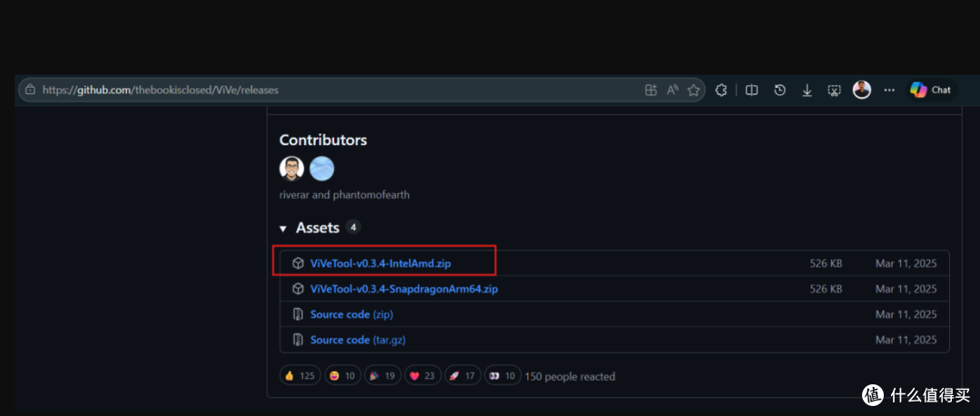Viewport: 980px width, 416px height.
Task: Click the Contributors heading
Action: pos(323,140)
